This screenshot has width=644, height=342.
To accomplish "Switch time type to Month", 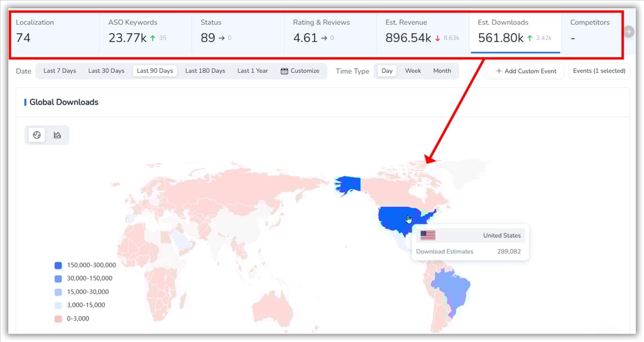I will click(442, 71).
